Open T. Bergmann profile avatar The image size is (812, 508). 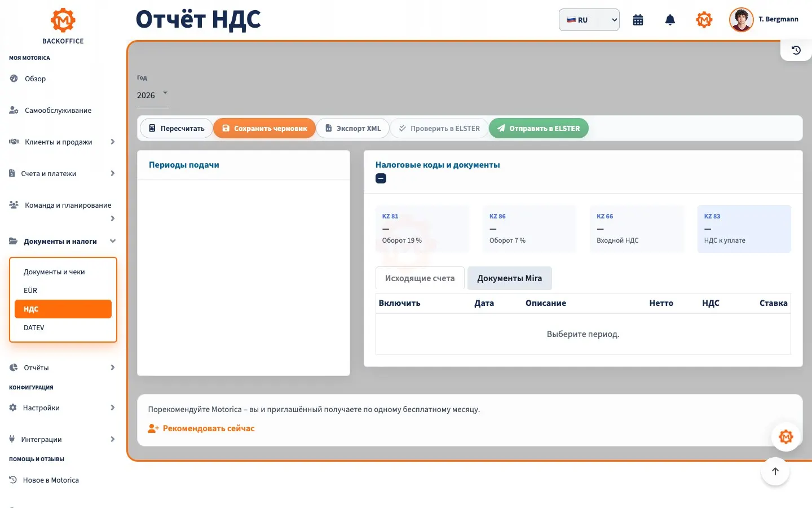[741, 20]
